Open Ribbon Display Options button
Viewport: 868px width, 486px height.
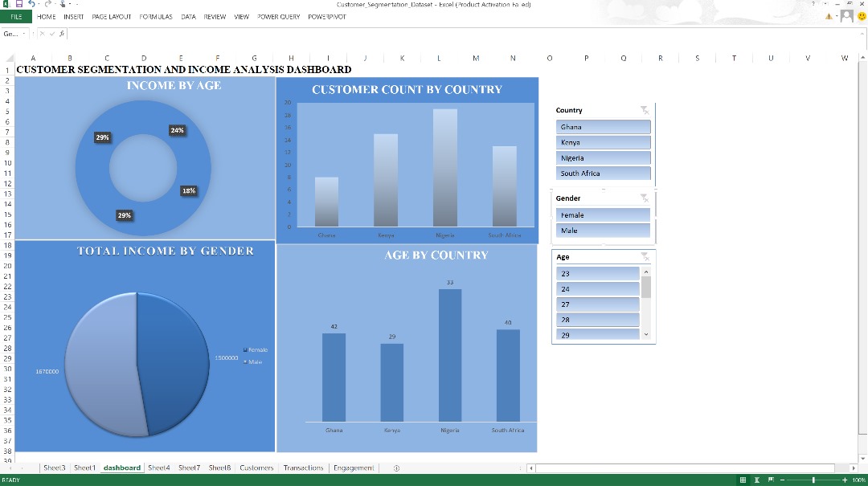tap(825, 4)
